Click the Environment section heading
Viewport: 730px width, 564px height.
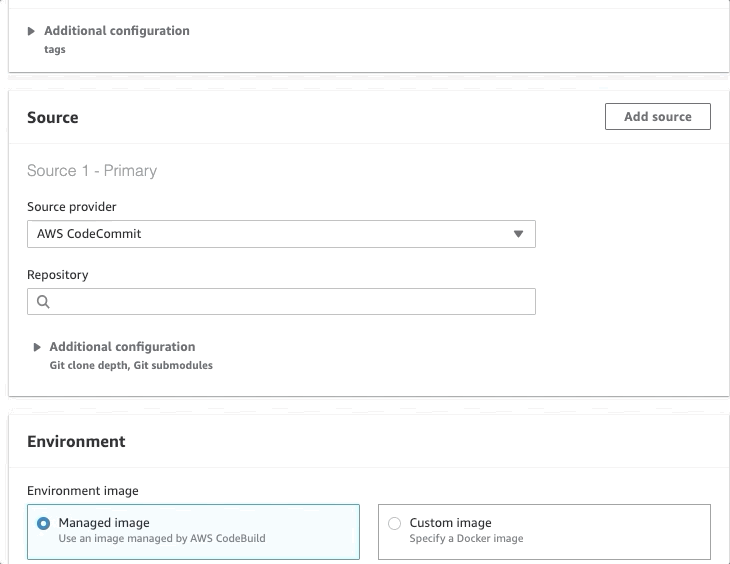tap(76, 442)
